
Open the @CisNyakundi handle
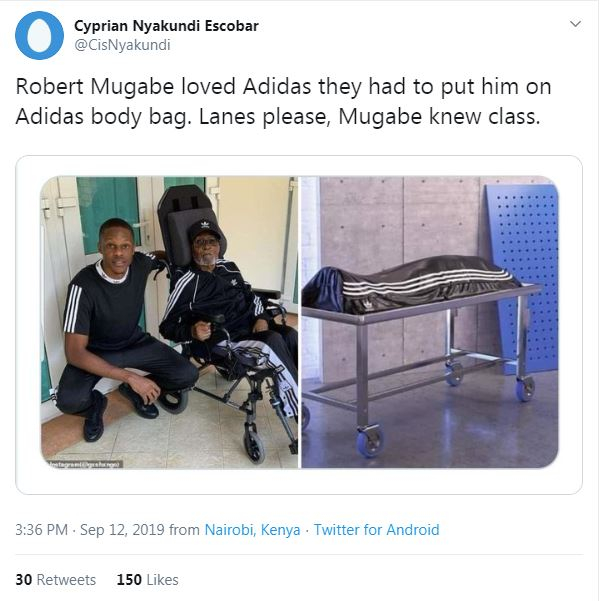tap(122, 45)
